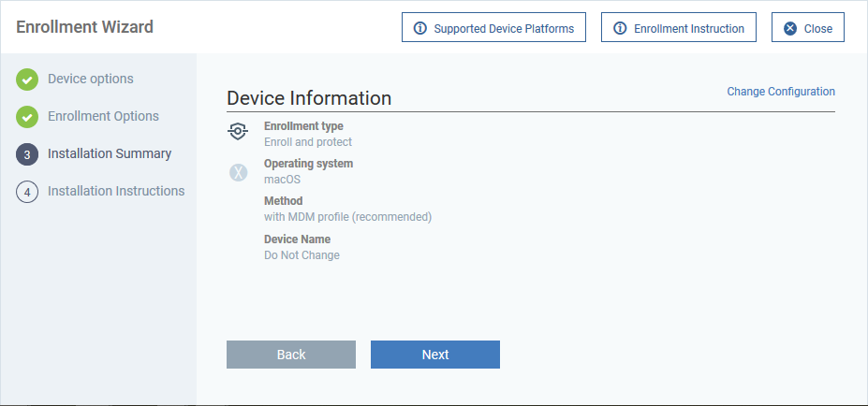The height and width of the screenshot is (406, 868).
Task: Click the Next button
Action: click(x=435, y=355)
